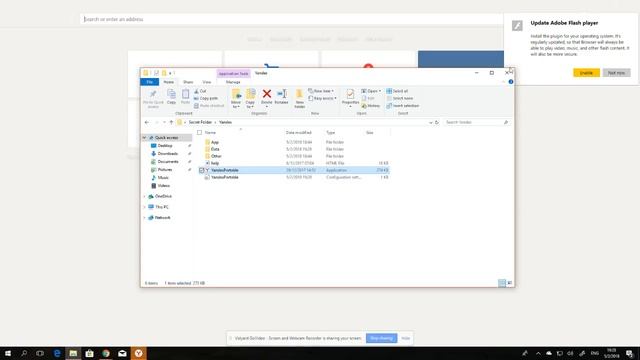
Task: Expand the New item dropdown
Action: (322, 91)
